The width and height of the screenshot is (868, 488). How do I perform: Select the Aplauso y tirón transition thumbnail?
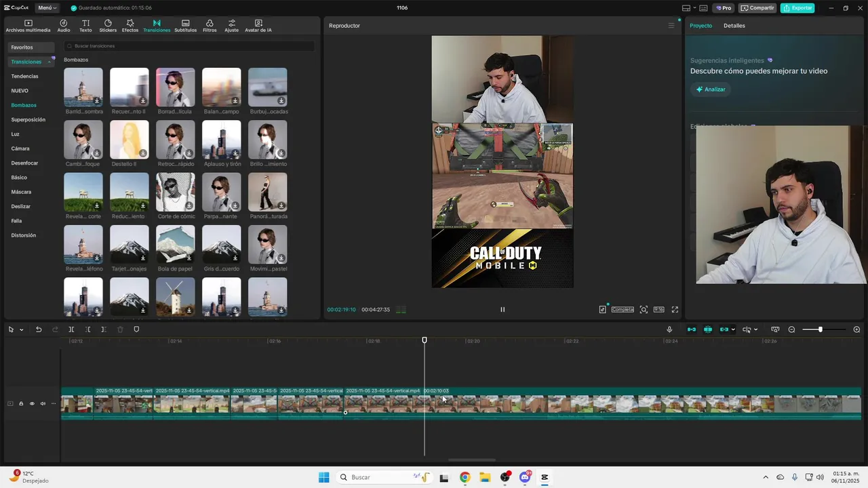click(222, 140)
